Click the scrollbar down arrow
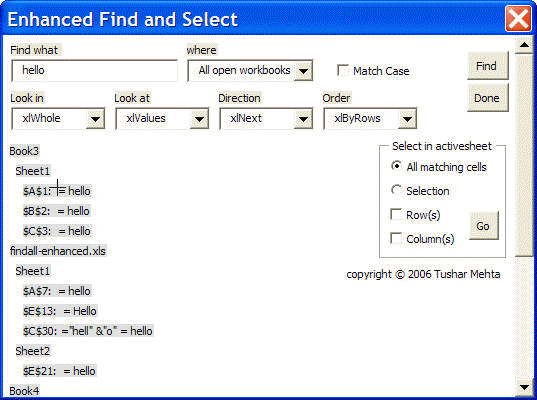 [524, 388]
